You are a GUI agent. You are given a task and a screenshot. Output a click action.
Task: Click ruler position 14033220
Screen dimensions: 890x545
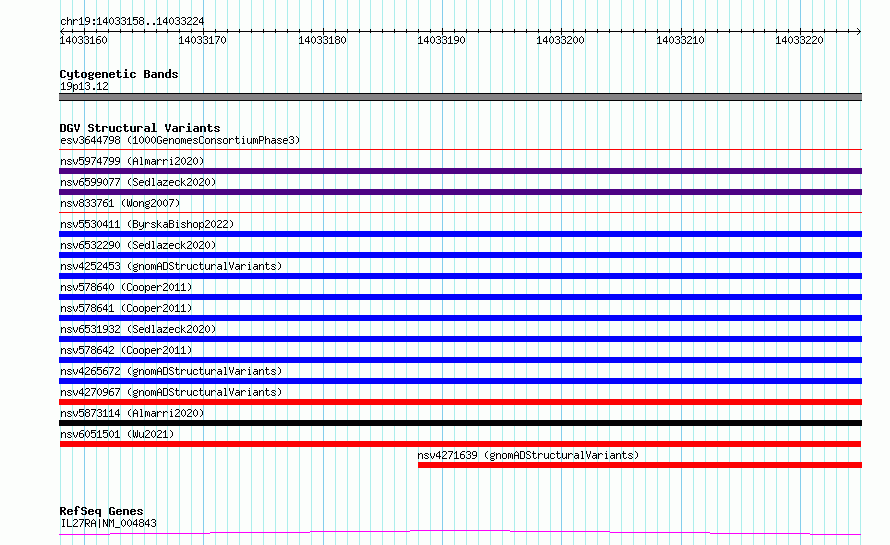(x=800, y=40)
